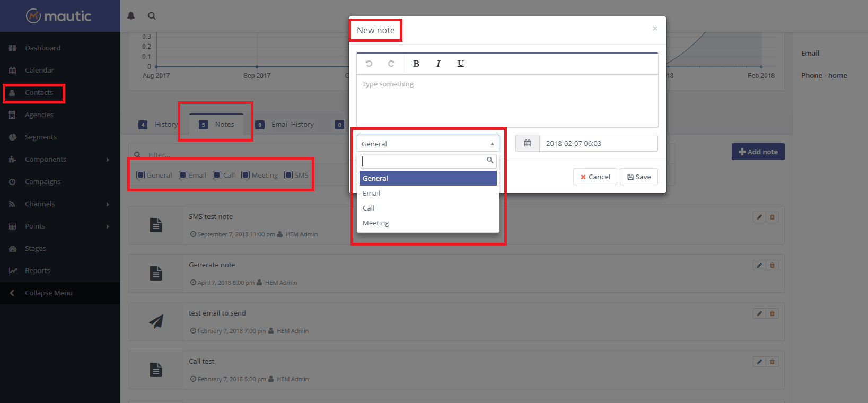The height and width of the screenshot is (403, 868).
Task: Toggle the Email filter checkbox
Action: [x=183, y=175]
